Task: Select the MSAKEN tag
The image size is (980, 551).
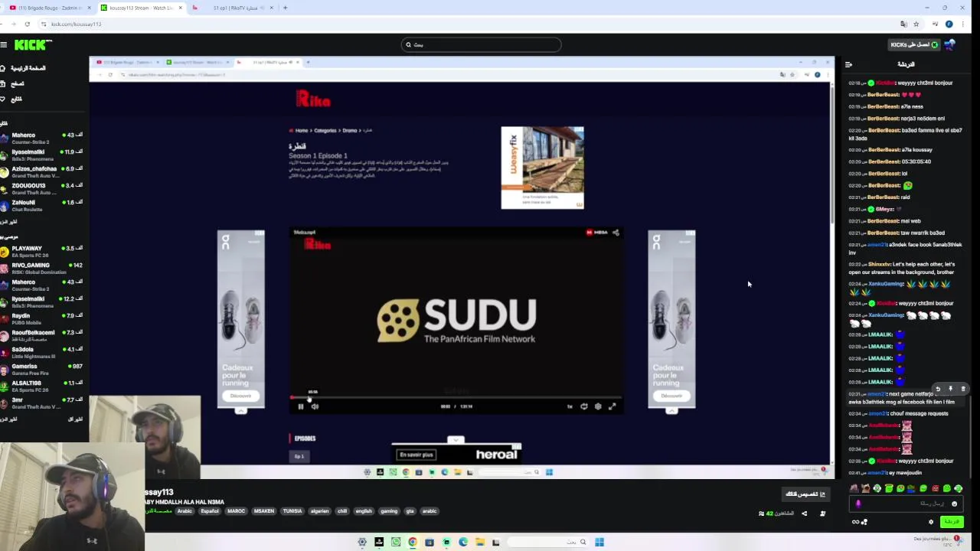Action: (264, 511)
